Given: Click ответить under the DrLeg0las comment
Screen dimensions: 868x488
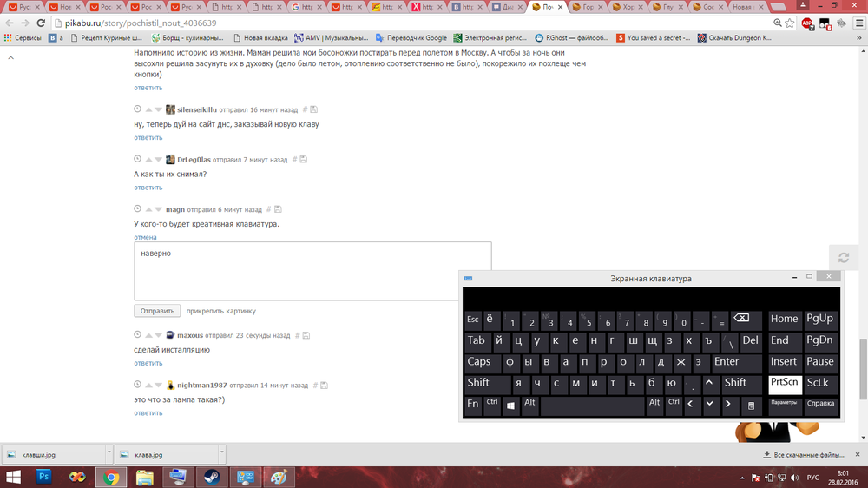Looking at the screenshot, I should 148,188.
